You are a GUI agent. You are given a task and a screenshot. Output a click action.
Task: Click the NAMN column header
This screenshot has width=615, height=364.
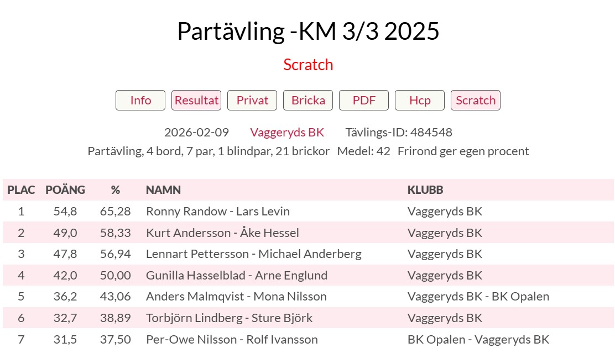click(163, 190)
